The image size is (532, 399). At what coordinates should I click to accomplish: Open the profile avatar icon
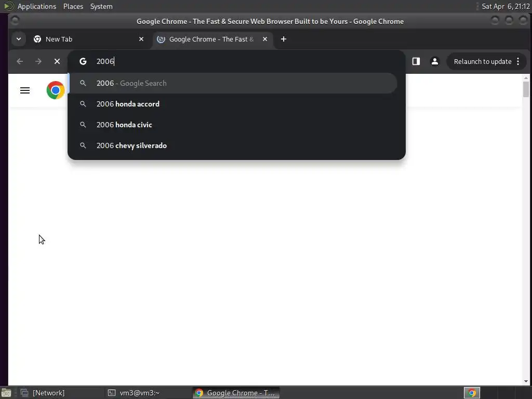435,61
